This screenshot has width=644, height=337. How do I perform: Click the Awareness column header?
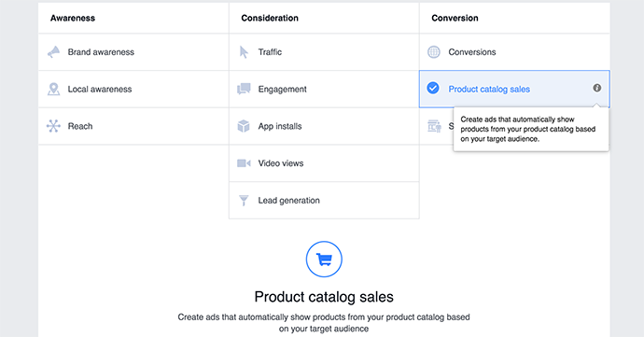click(73, 18)
